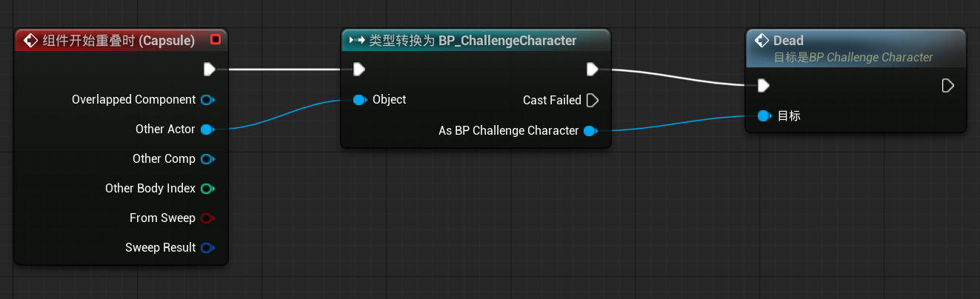Select the Dead node title
Viewport: 980px width, 299px height.
788,41
